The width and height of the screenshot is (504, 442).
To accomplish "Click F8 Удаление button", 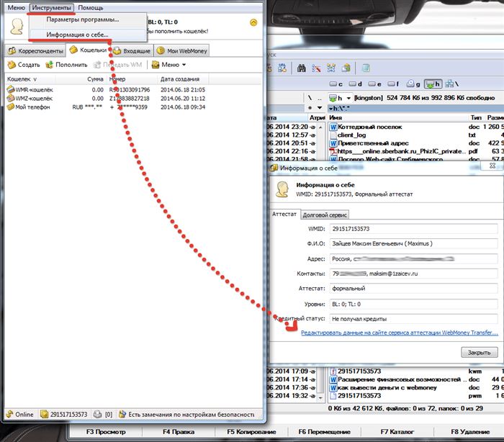I will [470, 432].
